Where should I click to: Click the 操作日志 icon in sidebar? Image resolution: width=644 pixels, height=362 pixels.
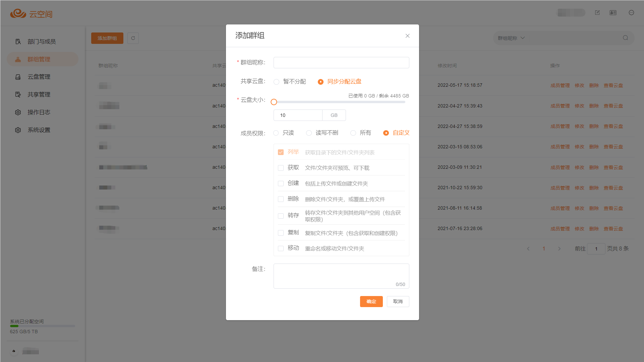coord(18,113)
